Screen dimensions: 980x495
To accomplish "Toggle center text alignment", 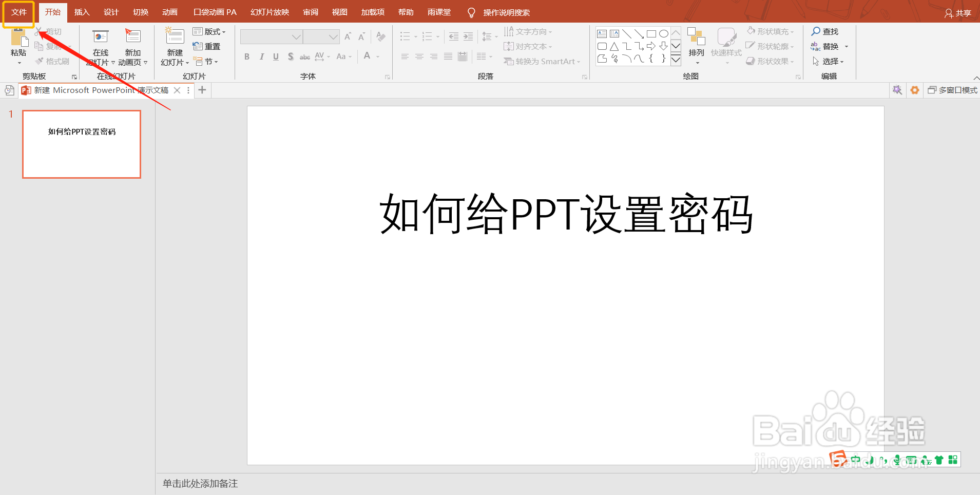I will click(x=420, y=56).
